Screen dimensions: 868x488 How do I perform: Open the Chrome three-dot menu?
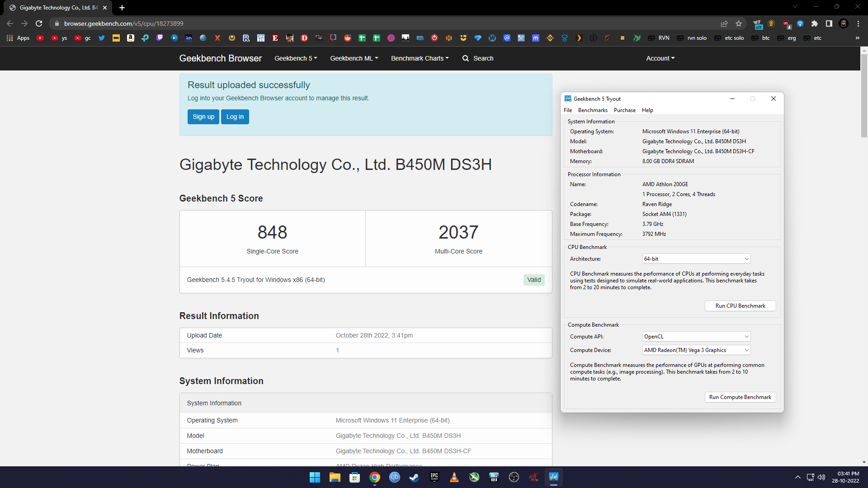858,23
